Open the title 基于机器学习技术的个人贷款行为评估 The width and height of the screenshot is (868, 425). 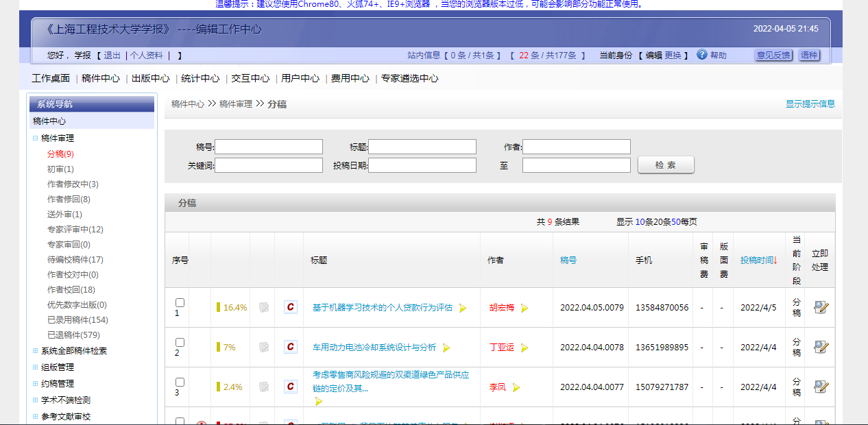[x=383, y=308]
